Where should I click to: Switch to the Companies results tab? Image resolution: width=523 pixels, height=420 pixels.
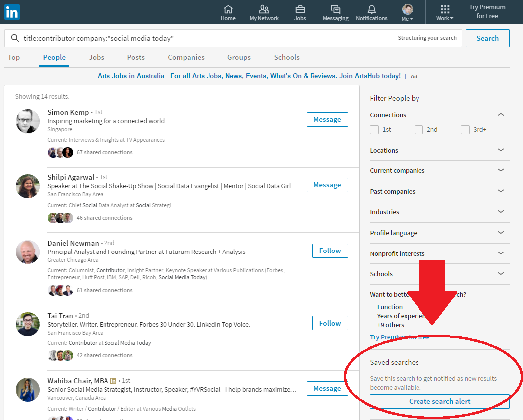(x=186, y=57)
